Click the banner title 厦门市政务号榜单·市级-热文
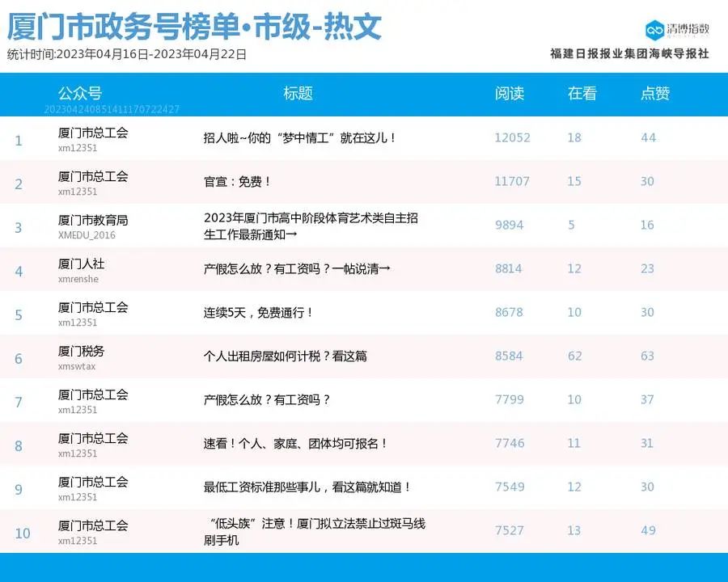Image resolution: width=728 pixels, height=582 pixels. click(192, 27)
